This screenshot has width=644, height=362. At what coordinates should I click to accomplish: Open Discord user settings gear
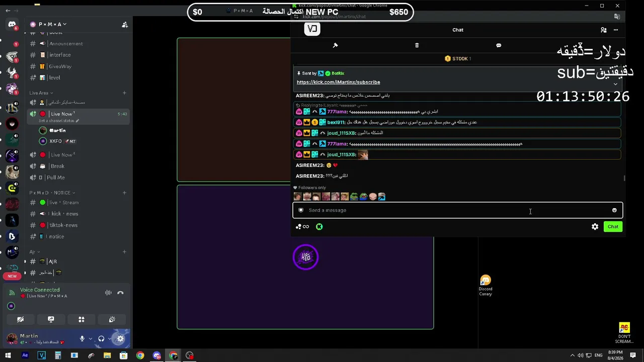click(x=120, y=339)
